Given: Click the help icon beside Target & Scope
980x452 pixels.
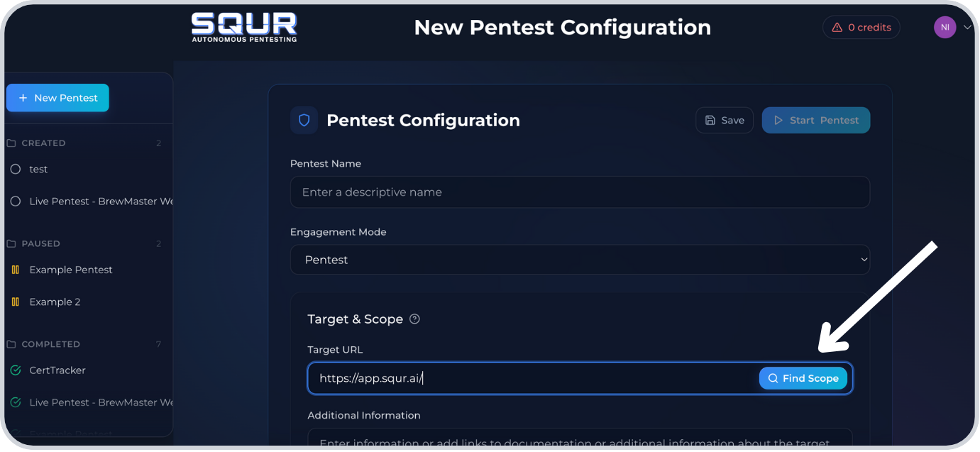Looking at the screenshot, I should [415, 319].
